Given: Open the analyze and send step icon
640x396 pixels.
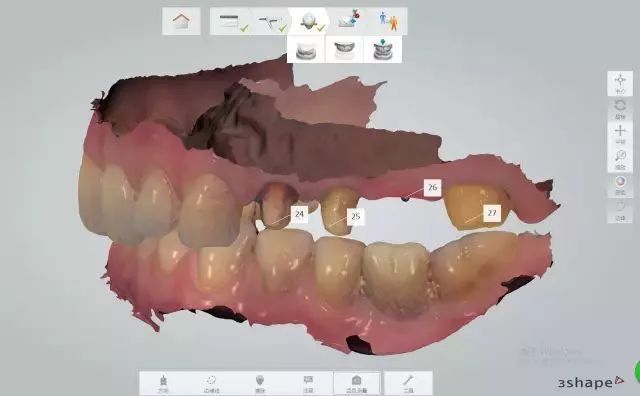Looking at the screenshot, I should pos(349,21).
